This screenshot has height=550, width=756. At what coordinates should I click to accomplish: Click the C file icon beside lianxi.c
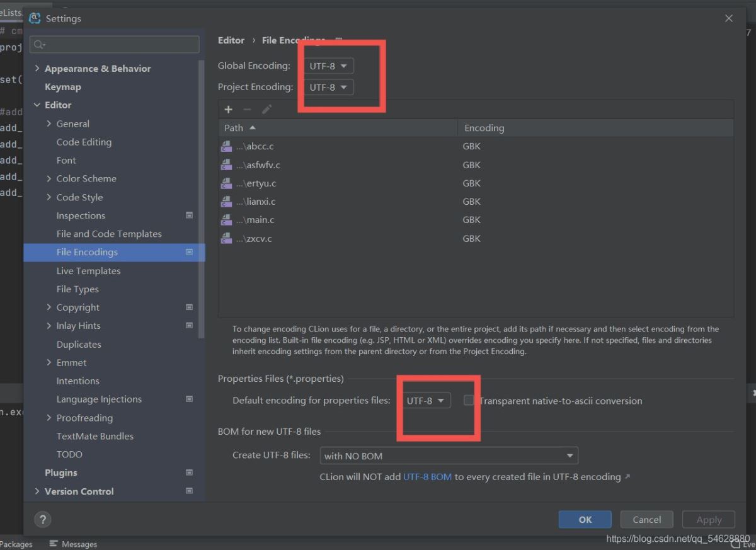[x=226, y=202]
